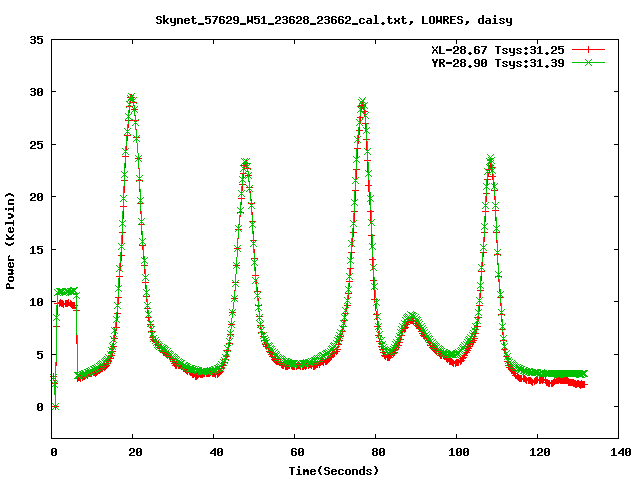Click the red legend line sample
Image resolution: width=640 pixels, height=480 pixels.
[588, 50]
